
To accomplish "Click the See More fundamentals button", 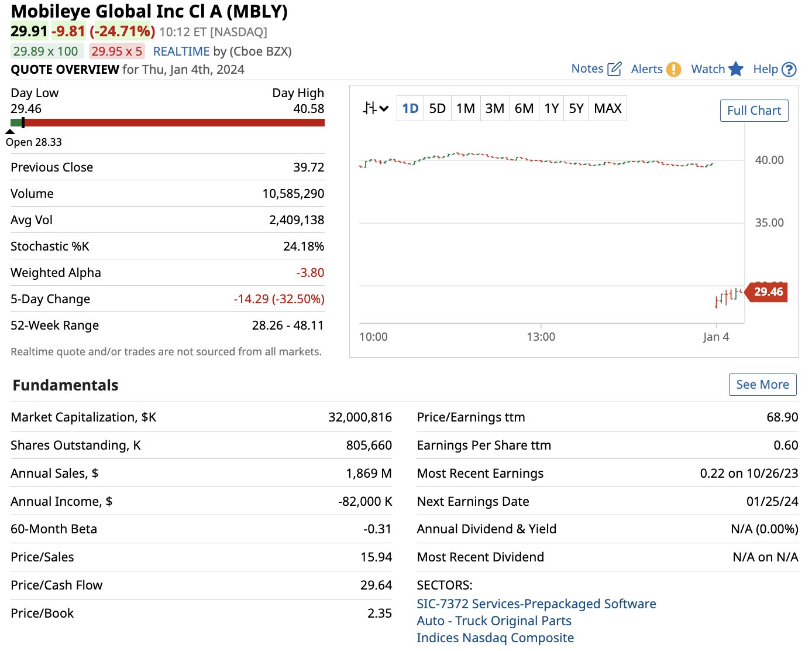I will tap(762, 385).
